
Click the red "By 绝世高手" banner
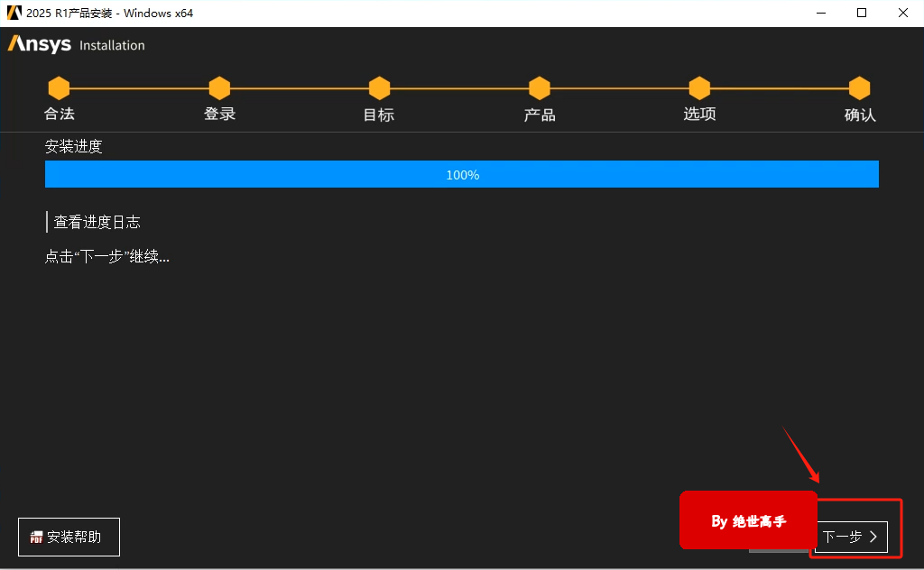tap(748, 520)
